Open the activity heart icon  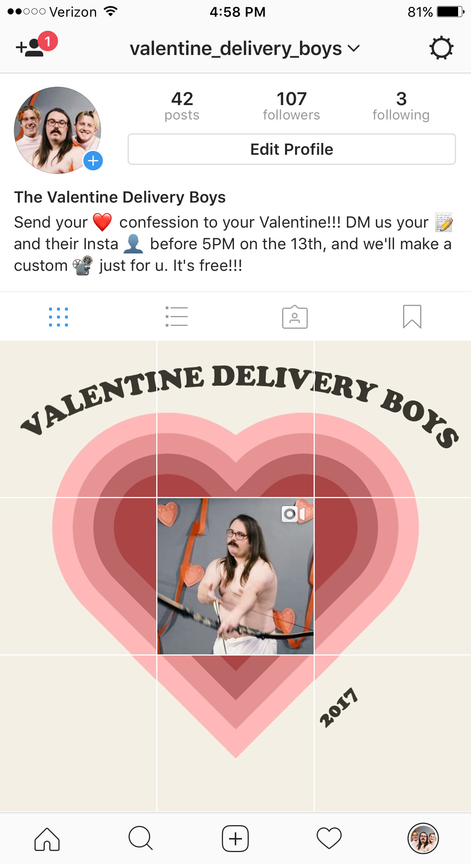point(329,838)
